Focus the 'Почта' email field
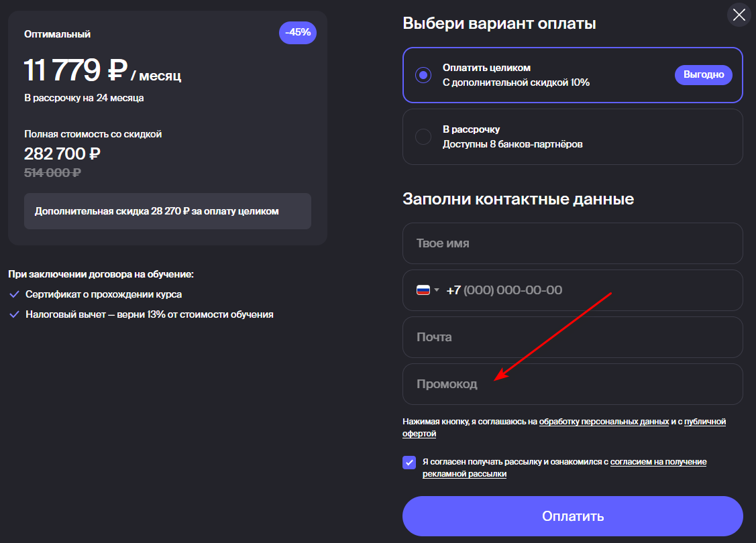The image size is (756, 543). pyautogui.click(x=572, y=337)
